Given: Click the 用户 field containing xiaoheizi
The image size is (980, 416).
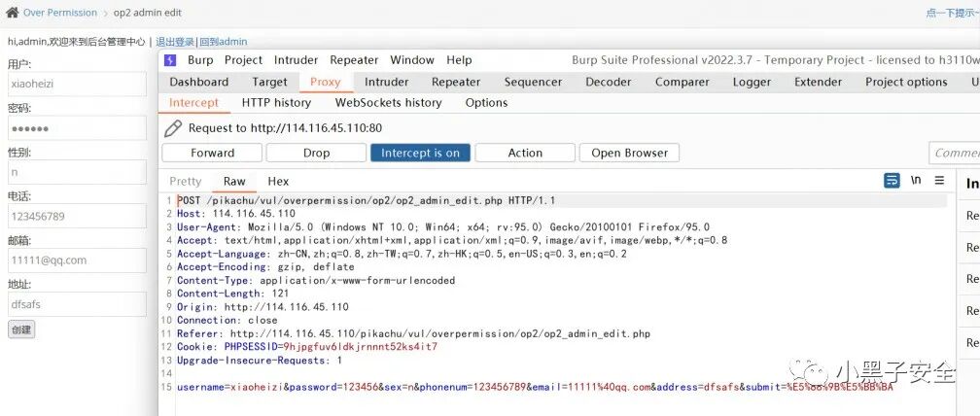Looking at the screenshot, I should coord(77,84).
